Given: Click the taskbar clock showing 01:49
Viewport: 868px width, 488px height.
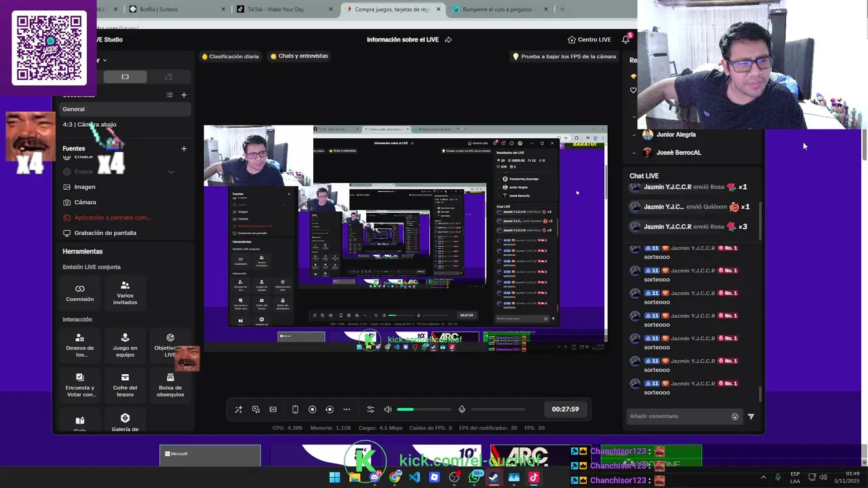Looking at the screenshot, I should (847, 477).
